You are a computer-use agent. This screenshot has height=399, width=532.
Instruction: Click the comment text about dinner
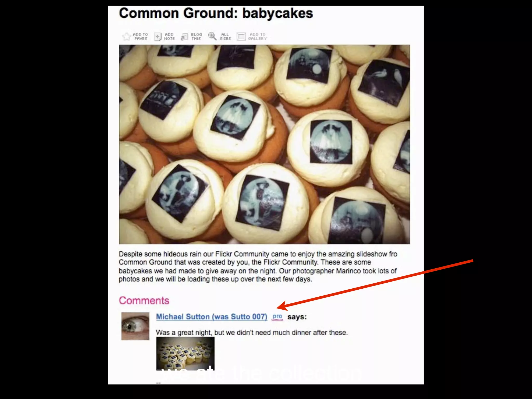pos(252,332)
